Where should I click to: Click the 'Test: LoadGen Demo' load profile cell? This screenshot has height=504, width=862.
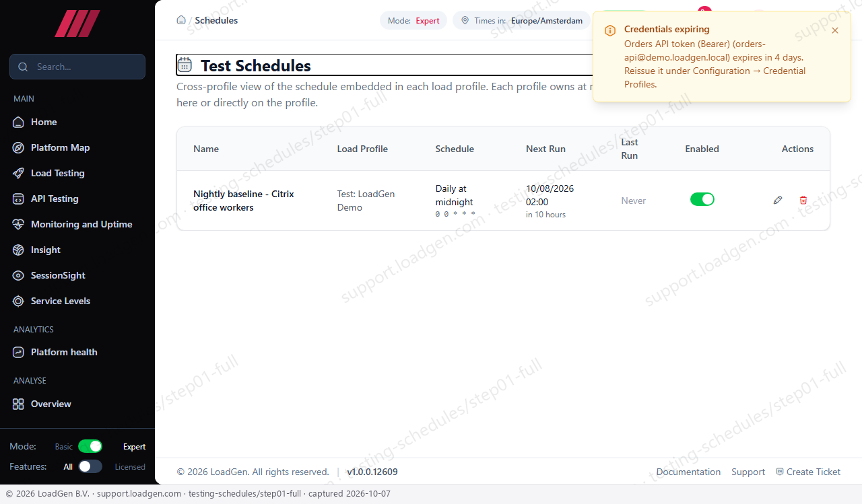point(366,201)
